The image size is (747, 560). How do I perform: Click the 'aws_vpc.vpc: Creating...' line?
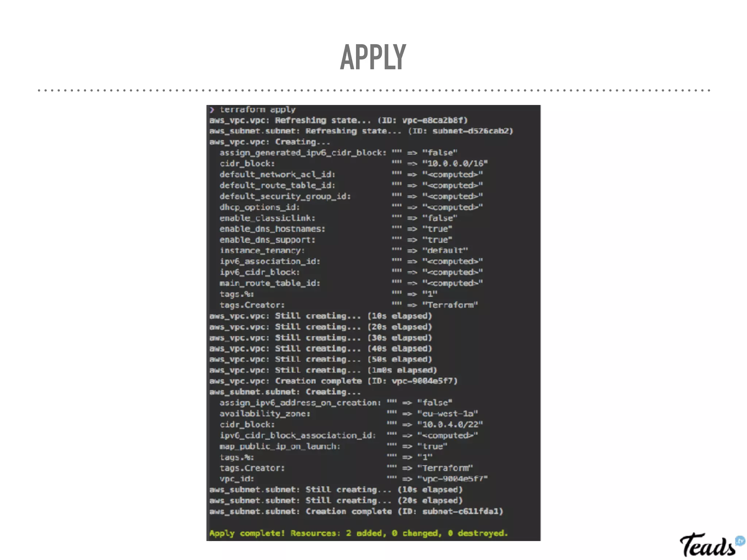[x=270, y=142]
